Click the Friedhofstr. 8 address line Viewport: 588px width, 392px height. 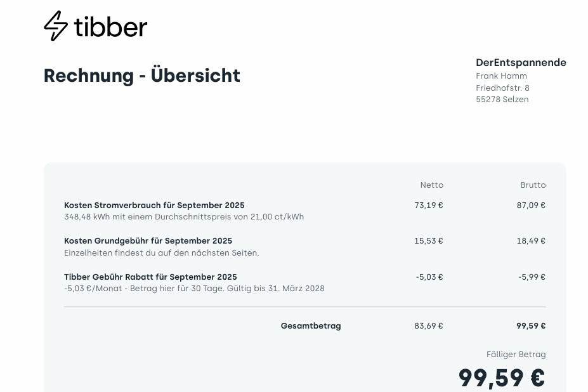tap(502, 88)
